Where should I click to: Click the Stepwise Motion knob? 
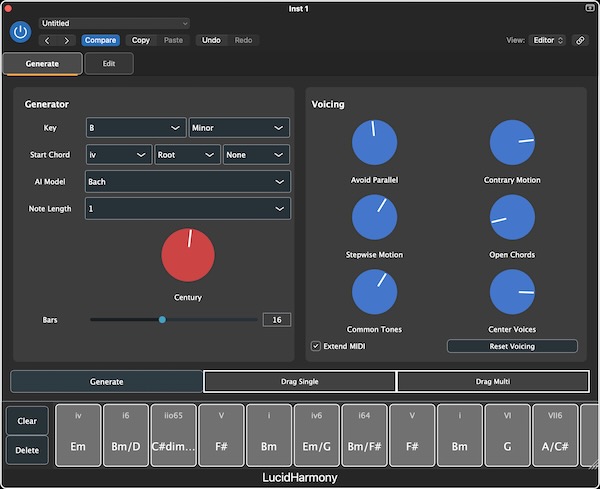(374, 217)
